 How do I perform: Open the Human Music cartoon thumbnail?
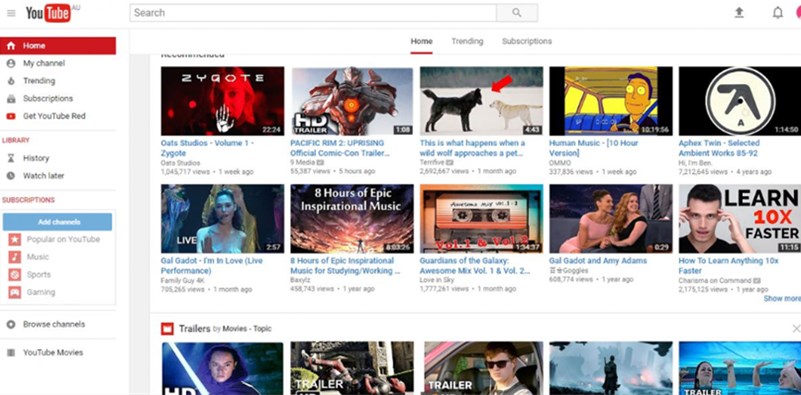click(611, 101)
